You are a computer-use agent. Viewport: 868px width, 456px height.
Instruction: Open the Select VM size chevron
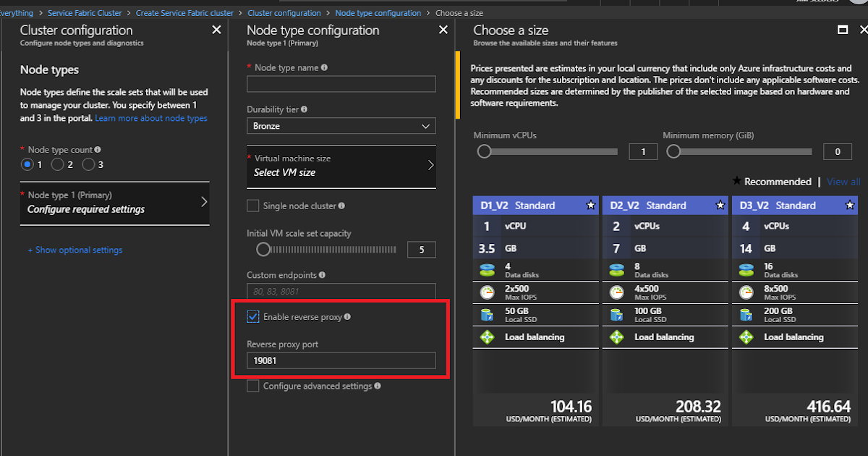point(431,166)
